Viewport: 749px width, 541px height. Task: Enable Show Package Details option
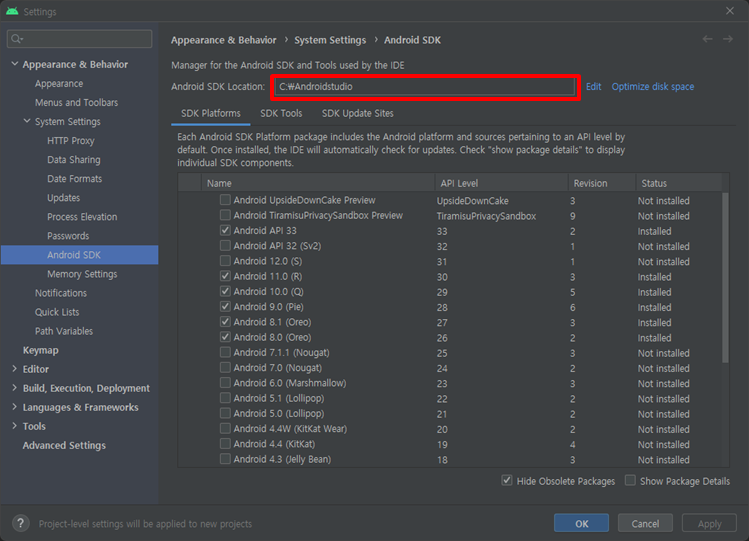pyautogui.click(x=630, y=480)
